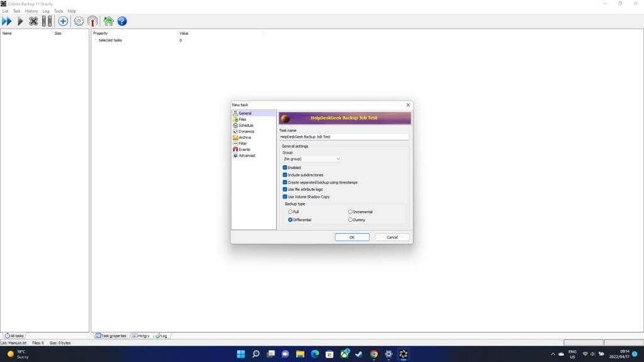Click the Task name input field
Screen dimensions: 644x362
pyautogui.click(x=344, y=136)
